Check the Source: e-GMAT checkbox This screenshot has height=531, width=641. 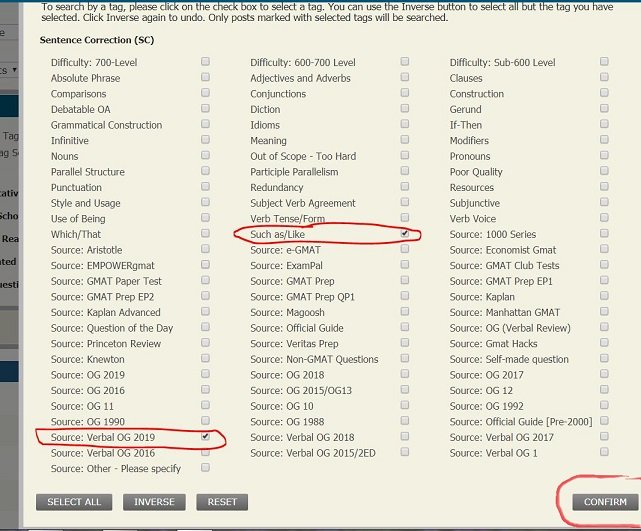[405, 249]
